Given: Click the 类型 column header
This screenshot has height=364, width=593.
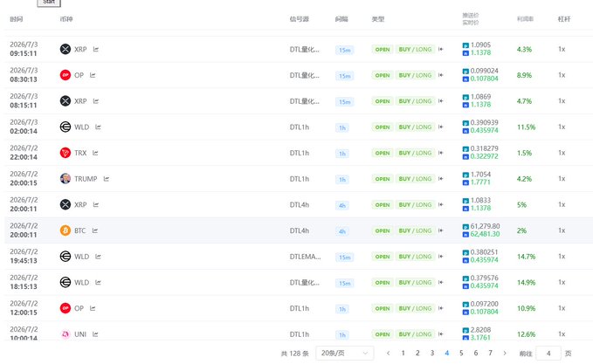Looking at the screenshot, I should [378, 19].
